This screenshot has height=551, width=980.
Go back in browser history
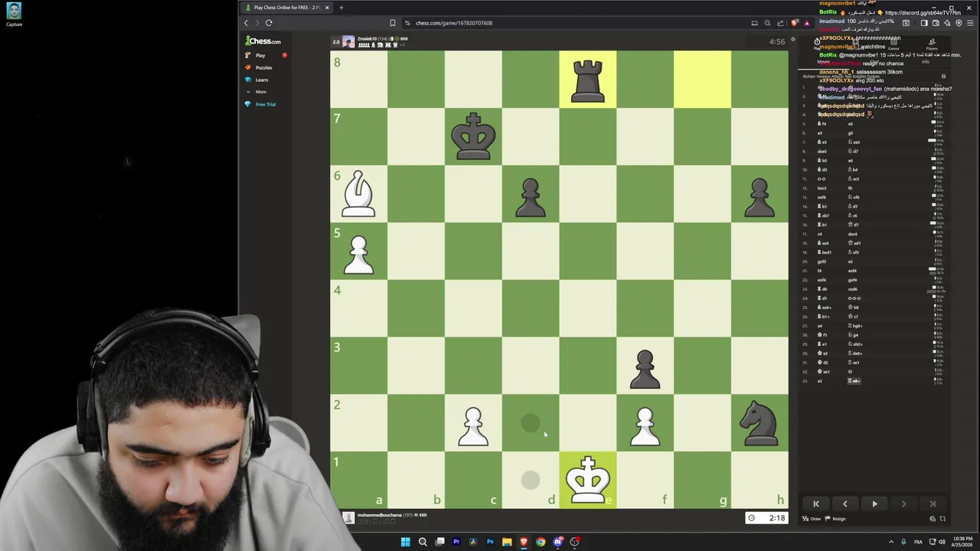point(246,23)
